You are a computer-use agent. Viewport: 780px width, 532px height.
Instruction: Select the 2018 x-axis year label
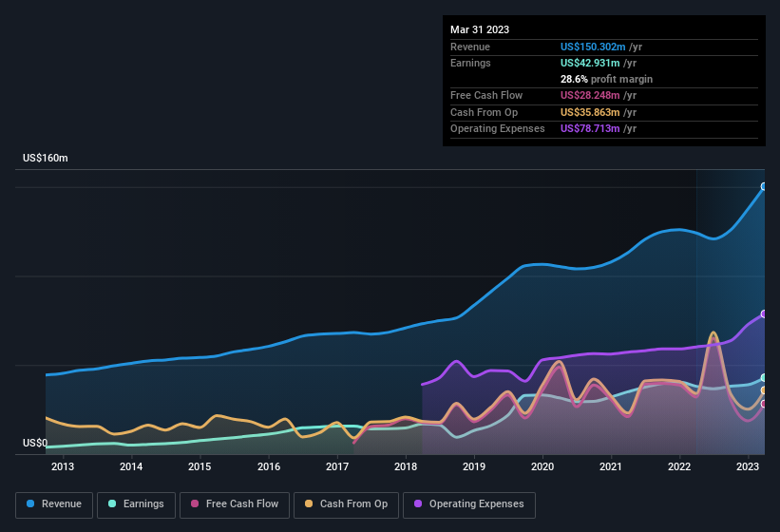click(406, 466)
